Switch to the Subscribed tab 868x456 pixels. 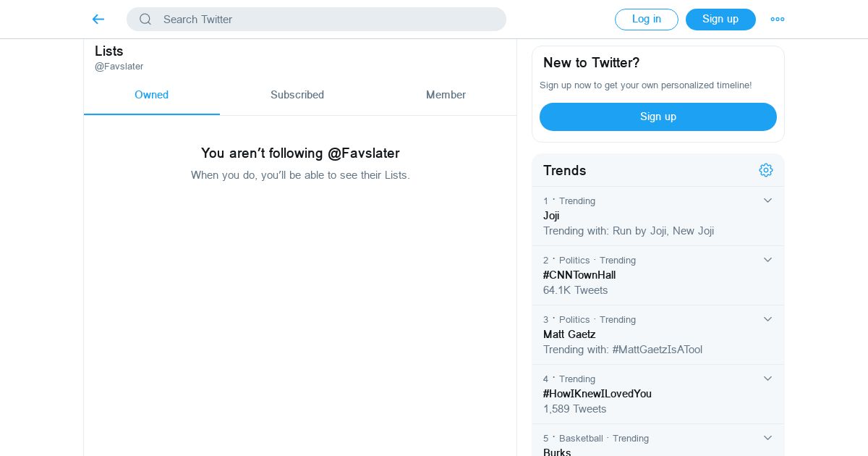pyautogui.click(x=297, y=95)
